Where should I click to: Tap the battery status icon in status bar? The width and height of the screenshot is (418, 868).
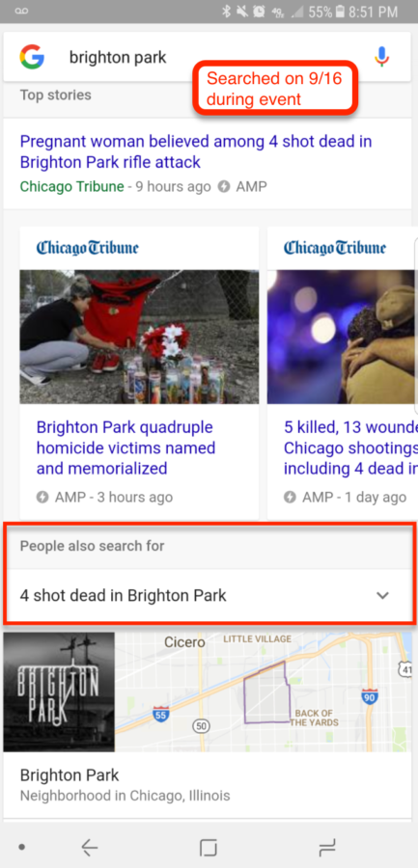coord(341,12)
